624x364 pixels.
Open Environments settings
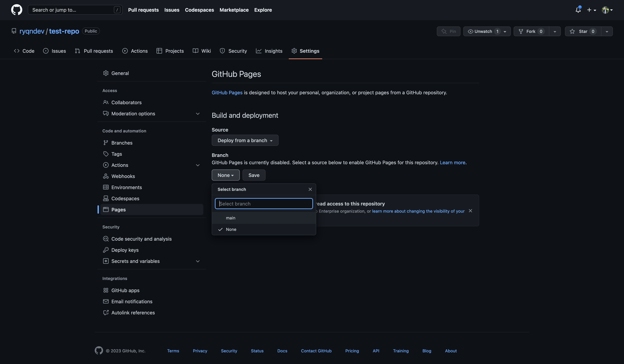click(x=151, y=187)
